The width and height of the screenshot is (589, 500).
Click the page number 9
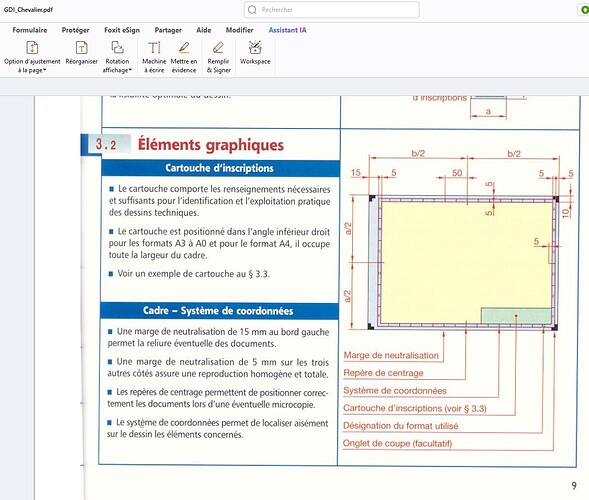click(x=574, y=486)
